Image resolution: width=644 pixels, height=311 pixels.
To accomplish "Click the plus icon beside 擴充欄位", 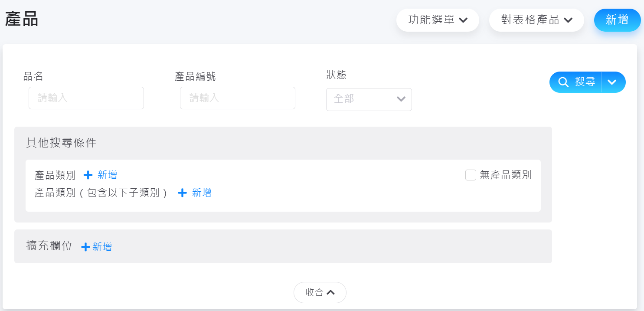I will click(86, 247).
